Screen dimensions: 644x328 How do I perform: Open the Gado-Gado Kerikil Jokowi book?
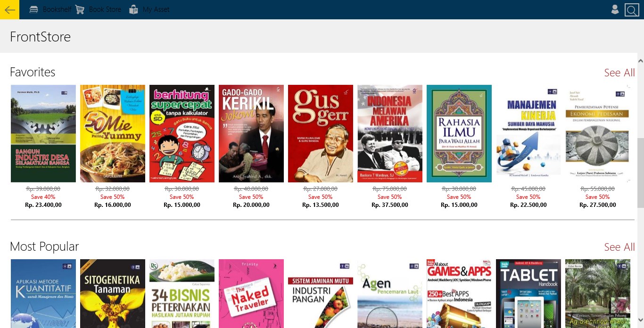[x=251, y=133]
